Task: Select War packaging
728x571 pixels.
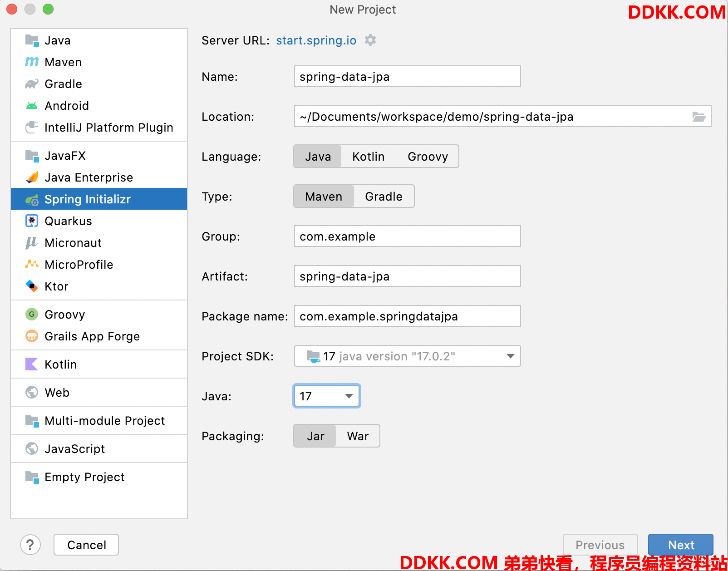Action: [358, 436]
